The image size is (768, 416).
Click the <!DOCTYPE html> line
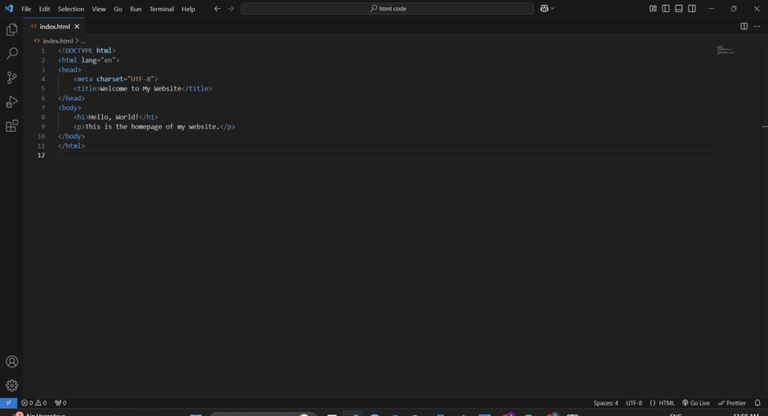[x=87, y=50]
